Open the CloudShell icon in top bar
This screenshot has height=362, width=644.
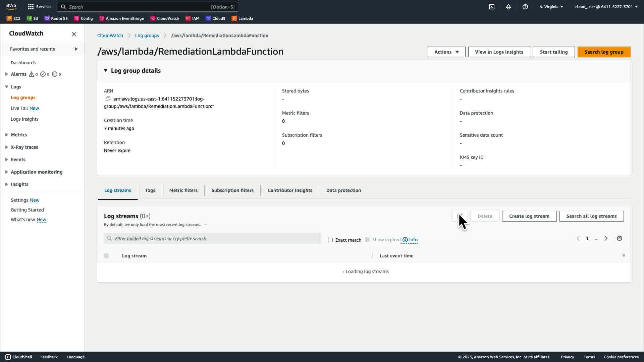click(x=491, y=7)
